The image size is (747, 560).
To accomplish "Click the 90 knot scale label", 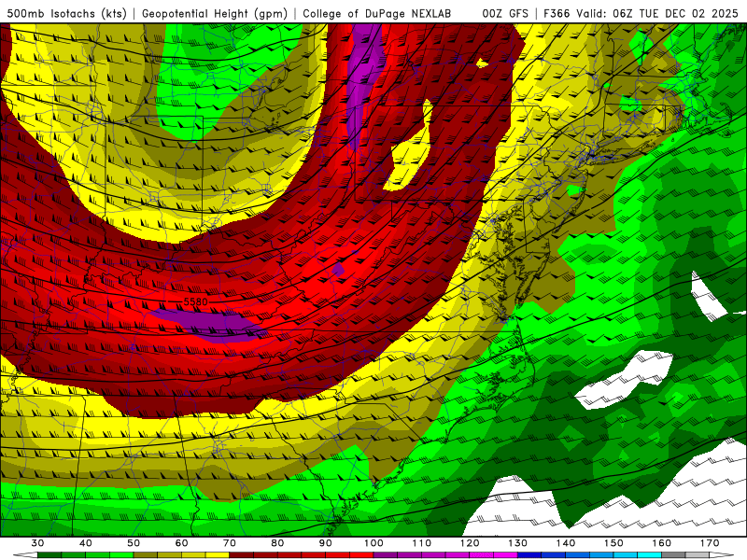I will point(326,543).
